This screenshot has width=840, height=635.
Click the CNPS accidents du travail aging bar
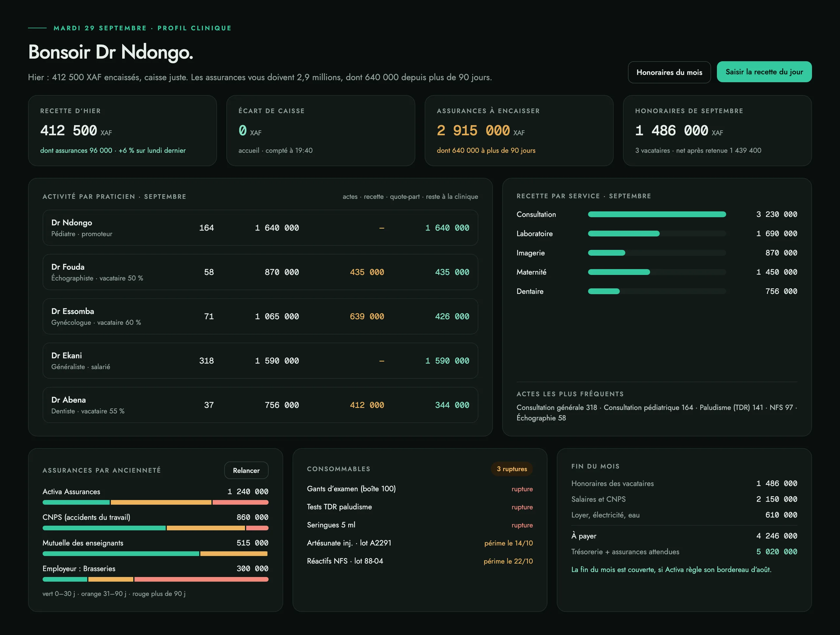pyautogui.click(x=155, y=528)
